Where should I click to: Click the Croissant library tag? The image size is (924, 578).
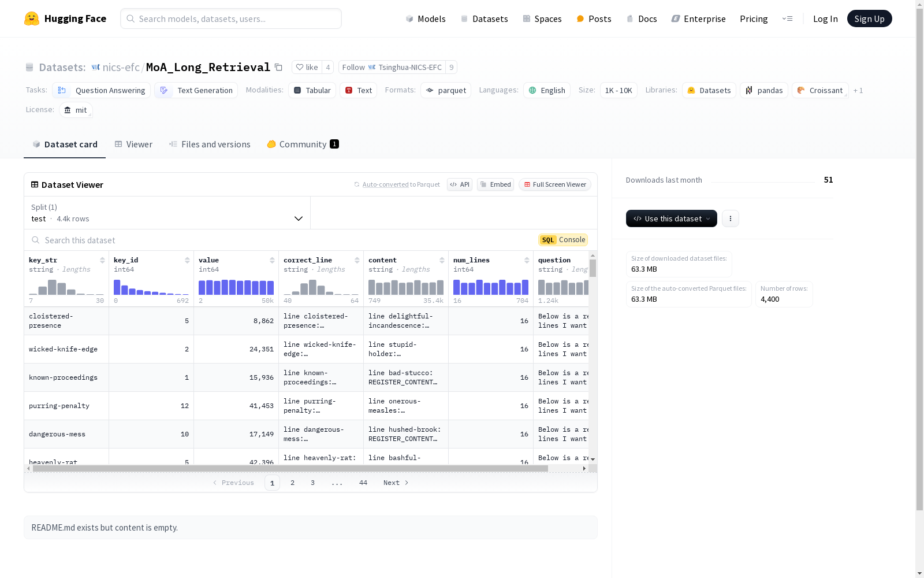click(820, 90)
